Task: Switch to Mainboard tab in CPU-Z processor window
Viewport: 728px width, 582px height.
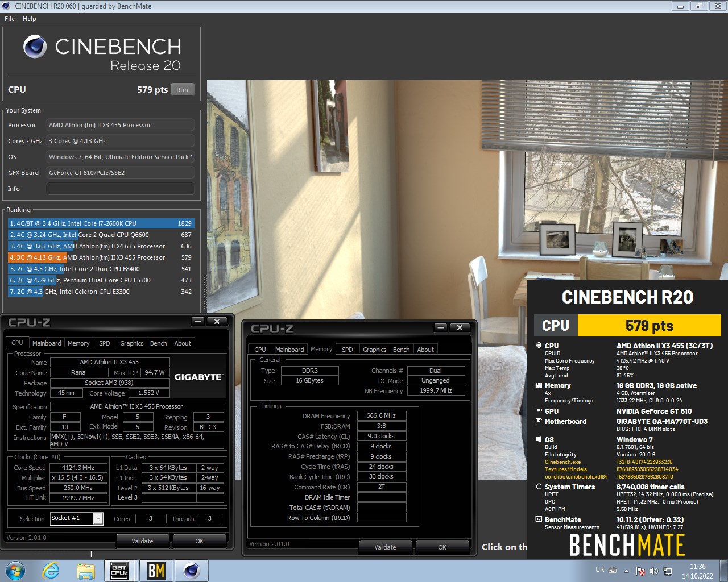Action: click(47, 343)
